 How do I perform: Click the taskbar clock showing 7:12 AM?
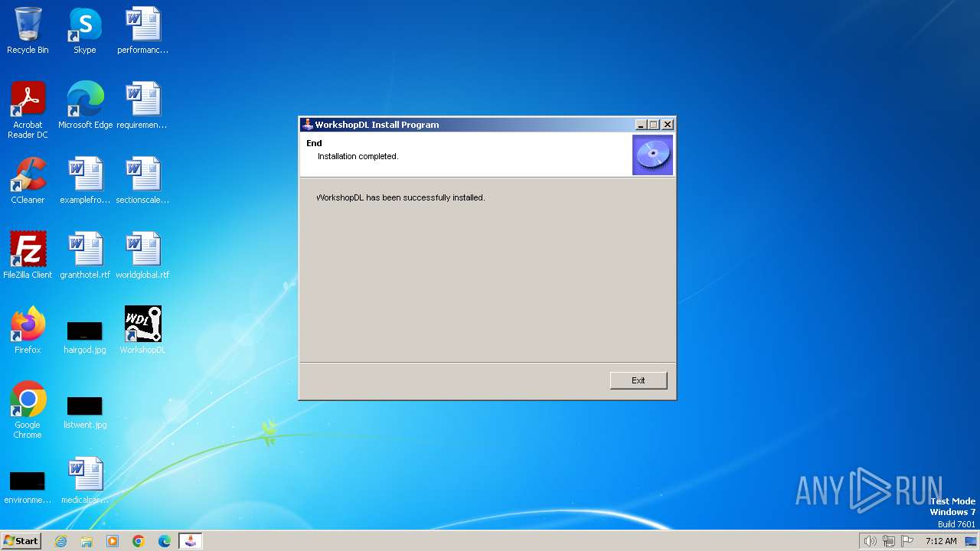pyautogui.click(x=941, y=541)
